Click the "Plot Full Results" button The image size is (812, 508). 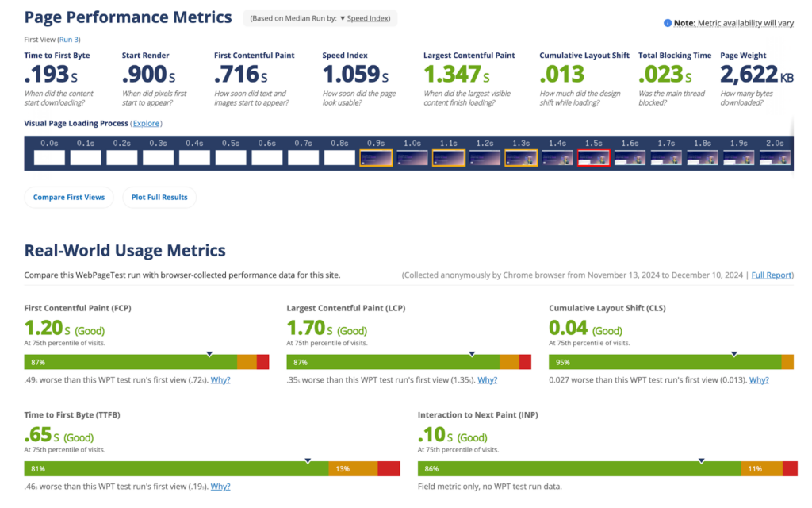pyautogui.click(x=159, y=197)
